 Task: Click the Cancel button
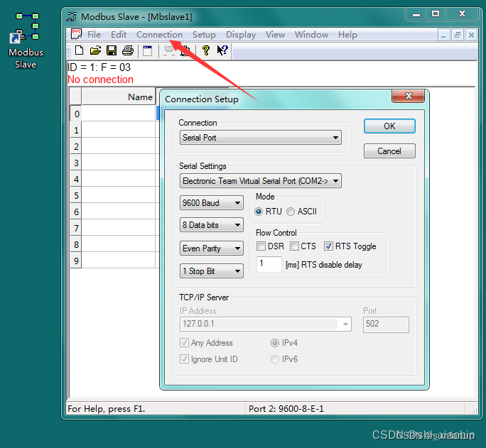[389, 151]
